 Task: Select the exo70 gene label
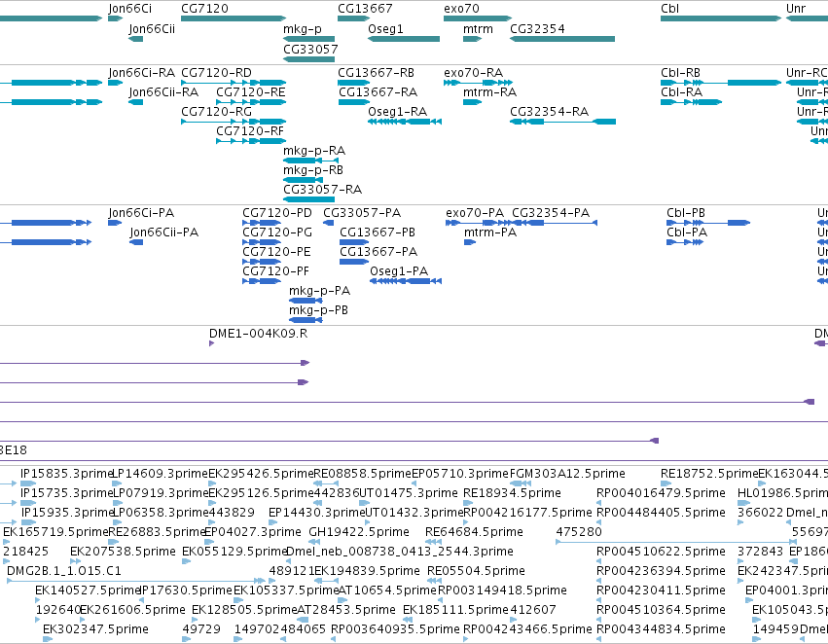tap(461, 9)
